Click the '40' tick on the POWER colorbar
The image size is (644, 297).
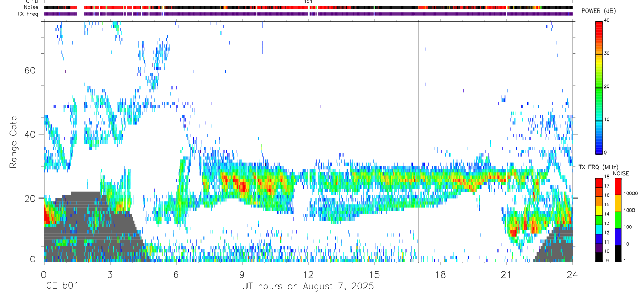click(607, 21)
